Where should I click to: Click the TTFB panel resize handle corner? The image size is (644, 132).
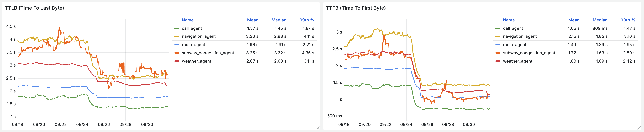pos(639,128)
